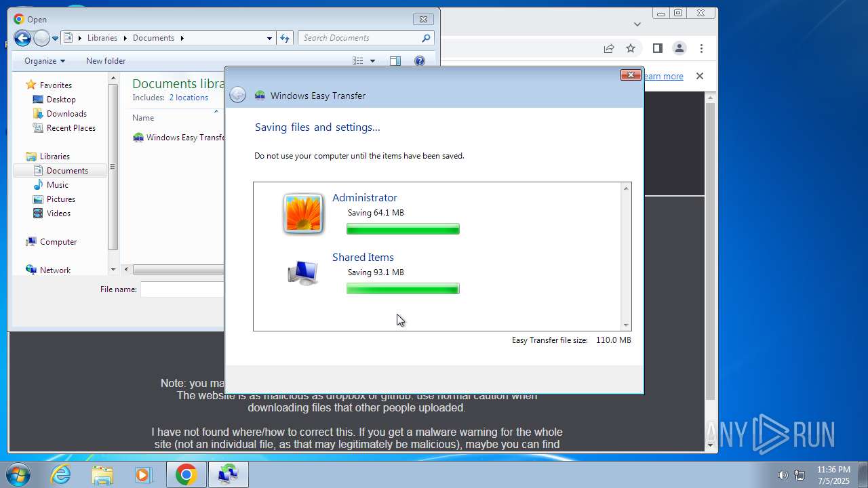Select the Windows Easy Transfer file

click(178, 138)
